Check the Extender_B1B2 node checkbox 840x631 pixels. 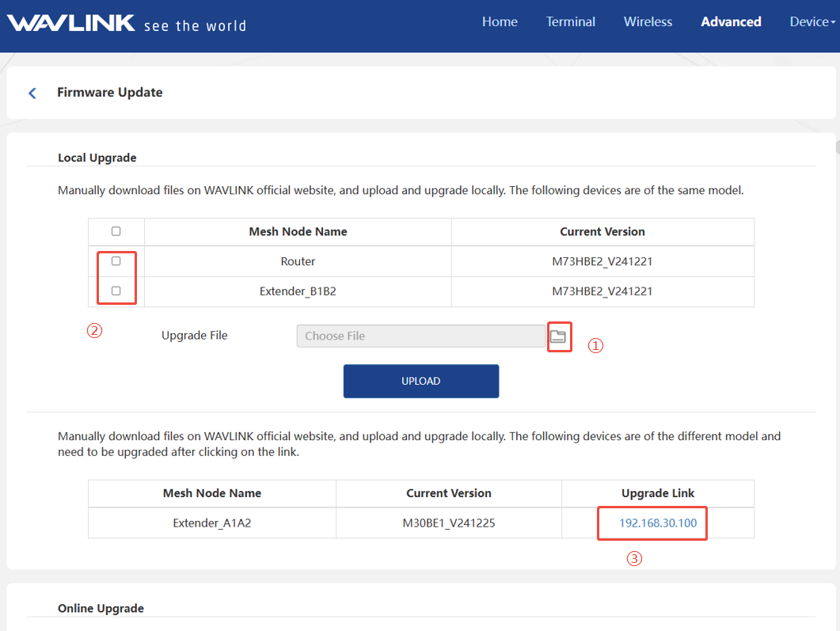tap(116, 291)
